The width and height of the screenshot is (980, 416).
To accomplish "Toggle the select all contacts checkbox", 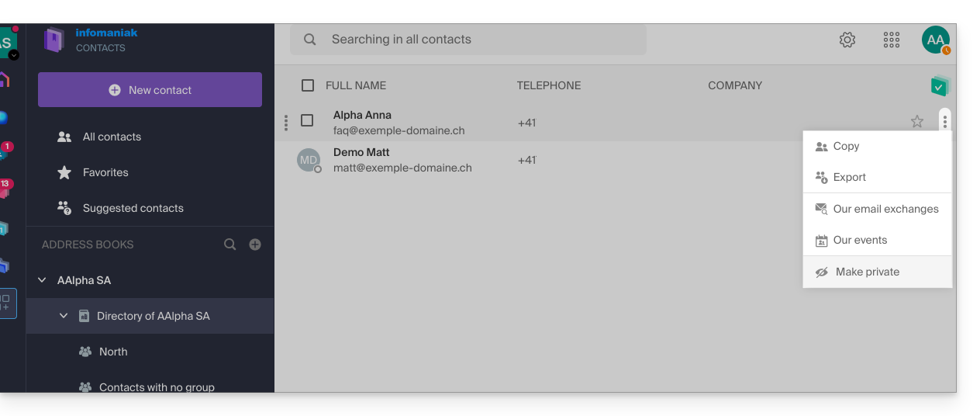I will pos(308,85).
